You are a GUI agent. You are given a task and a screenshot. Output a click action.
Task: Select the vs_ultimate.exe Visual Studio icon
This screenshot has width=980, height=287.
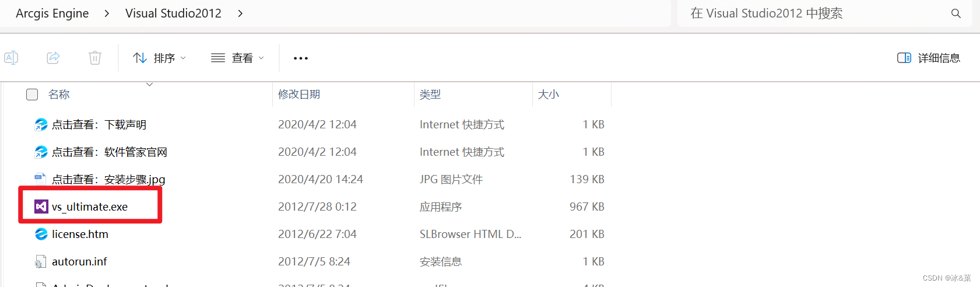click(x=41, y=206)
